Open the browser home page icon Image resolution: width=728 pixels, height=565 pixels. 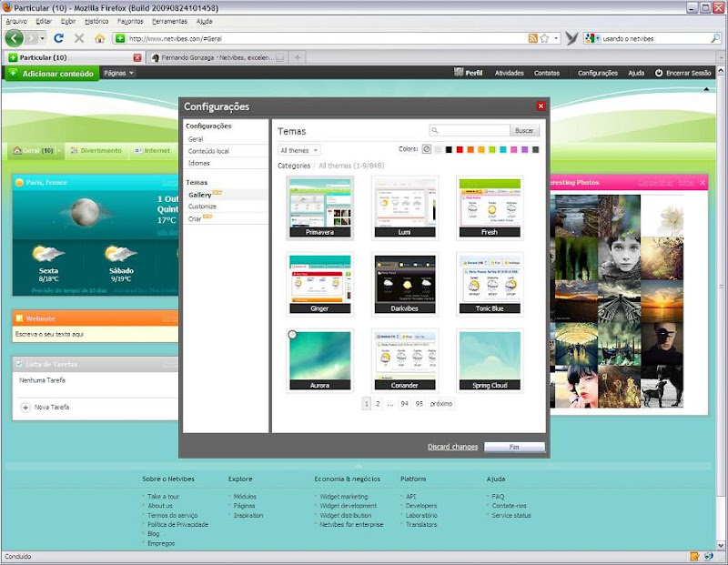click(99, 38)
